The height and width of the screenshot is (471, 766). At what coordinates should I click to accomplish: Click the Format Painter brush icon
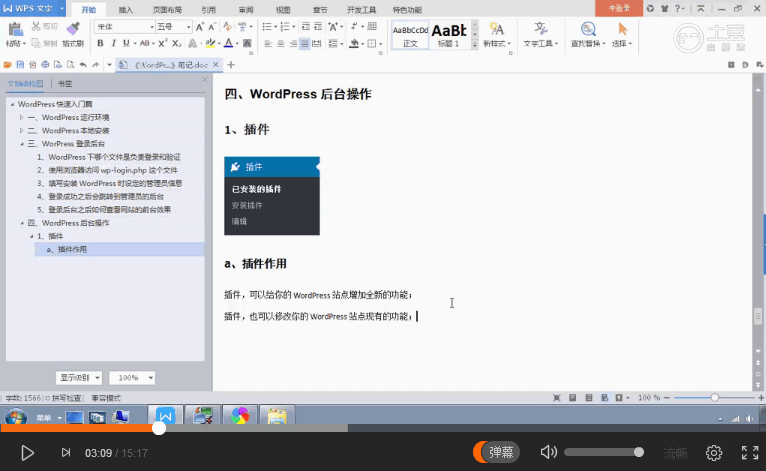pyautogui.click(x=73, y=29)
